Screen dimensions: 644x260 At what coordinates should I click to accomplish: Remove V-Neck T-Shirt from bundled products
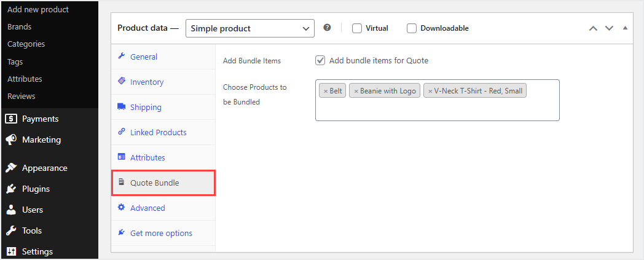coord(430,92)
